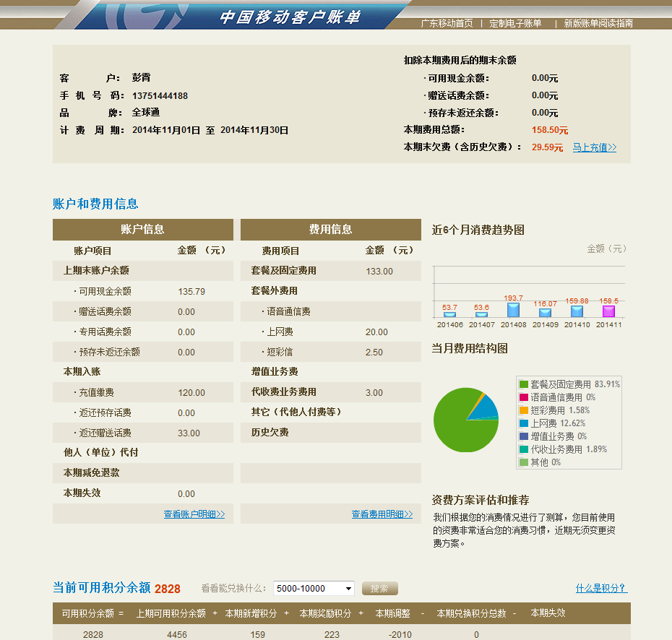Image resolution: width=672 pixels, height=640 pixels.
Task: Click the 201407 bar in trend chart
Action: pyautogui.click(x=481, y=314)
